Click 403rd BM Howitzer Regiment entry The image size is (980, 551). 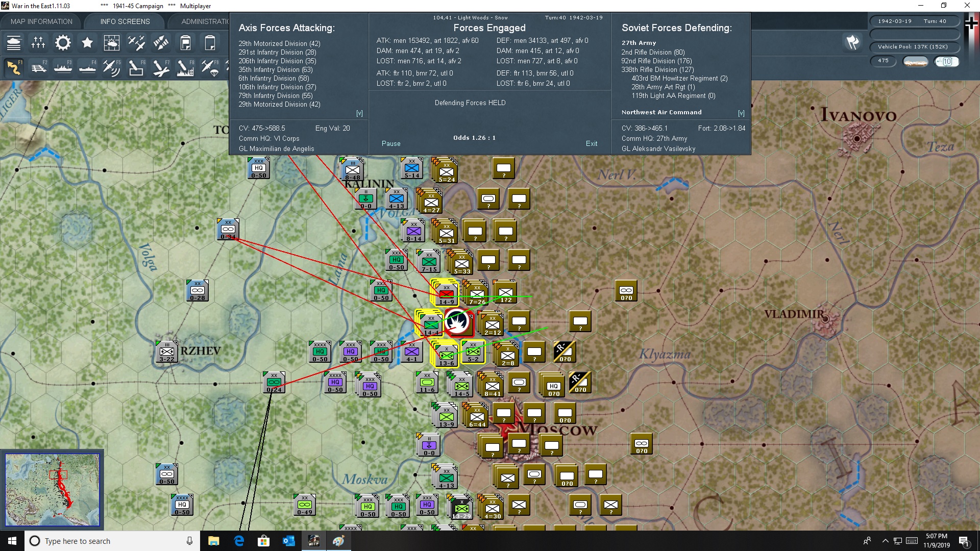pos(679,79)
